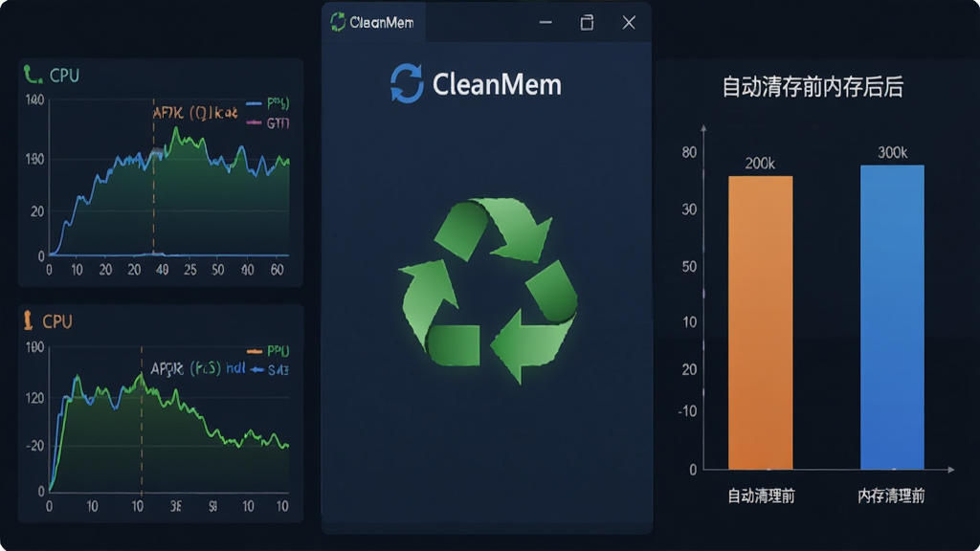
Task: Click the orange icon beside bottom CPU
Action: coord(28,320)
